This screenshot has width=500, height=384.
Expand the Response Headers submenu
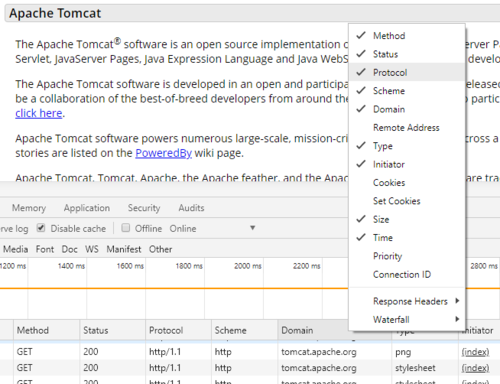[x=407, y=301]
